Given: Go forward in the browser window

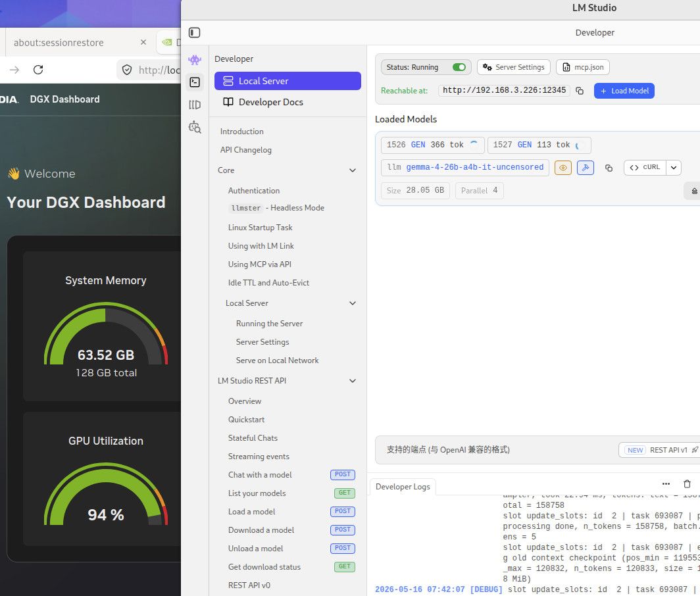Looking at the screenshot, I should coord(14,70).
